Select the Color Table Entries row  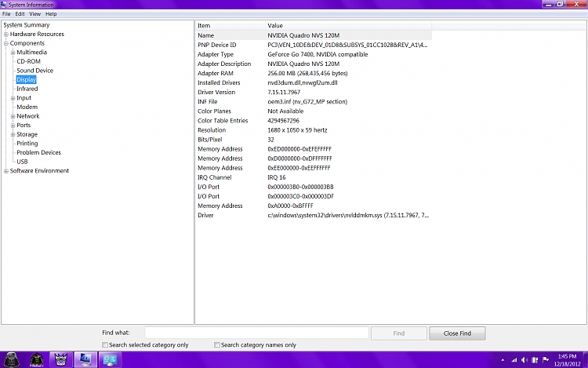pos(314,120)
